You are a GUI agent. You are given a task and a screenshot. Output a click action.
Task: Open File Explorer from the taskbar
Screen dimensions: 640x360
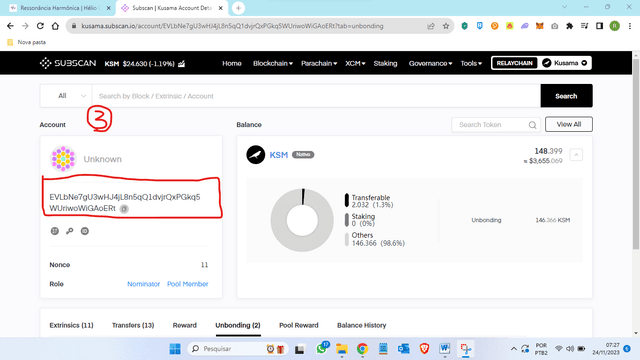[x=342, y=349]
